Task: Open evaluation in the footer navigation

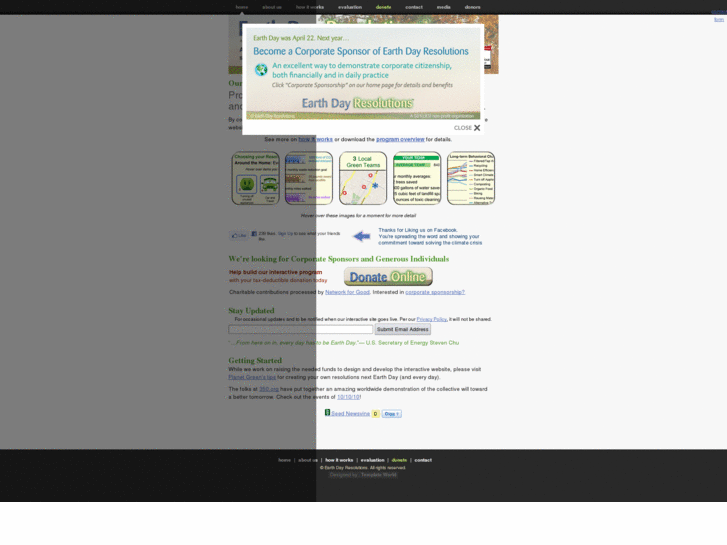Action: pyautogui.click(x=372, y=460)
